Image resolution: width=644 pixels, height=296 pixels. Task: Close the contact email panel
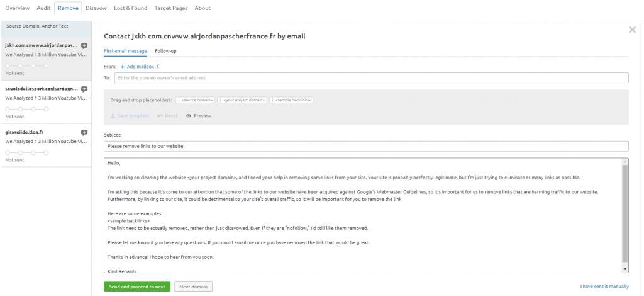pos(632,30)
